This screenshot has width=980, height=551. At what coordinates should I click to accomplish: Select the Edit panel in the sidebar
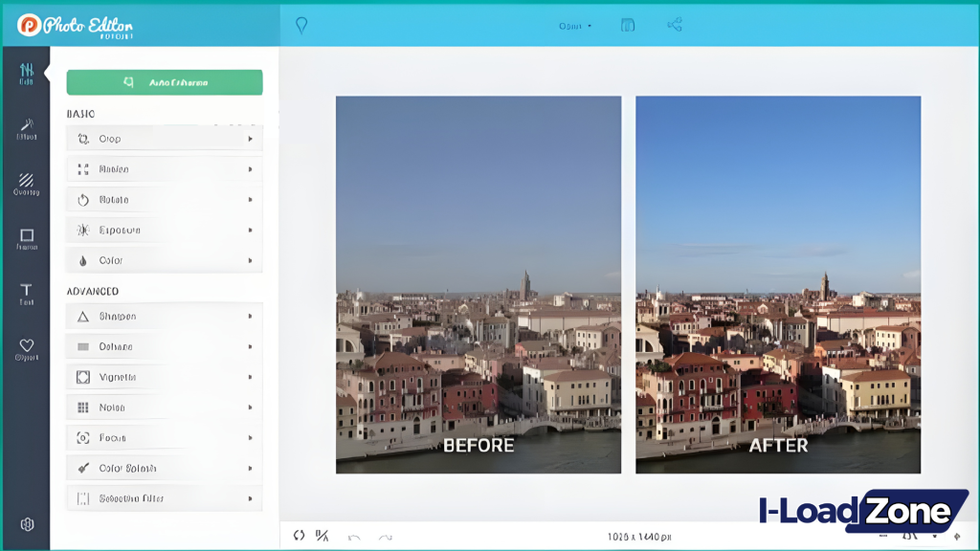(27, 75)
